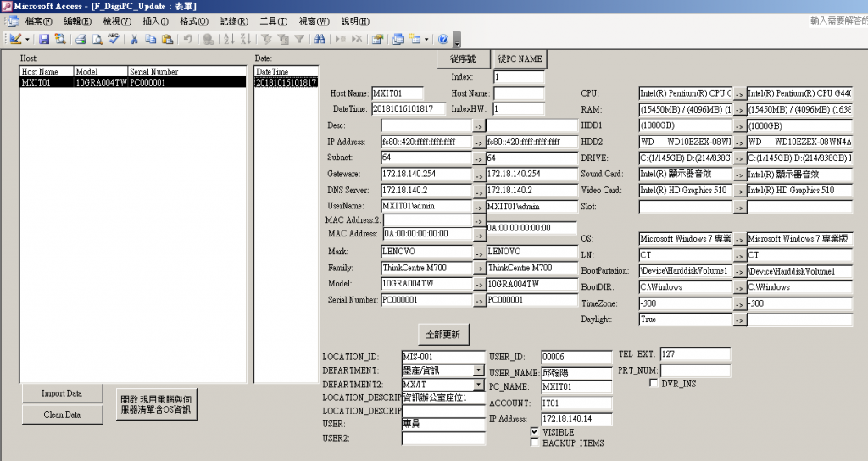868x461 pixels.
Task: Toggle the DVR_INS checkbox
Action: coord(654,383)
